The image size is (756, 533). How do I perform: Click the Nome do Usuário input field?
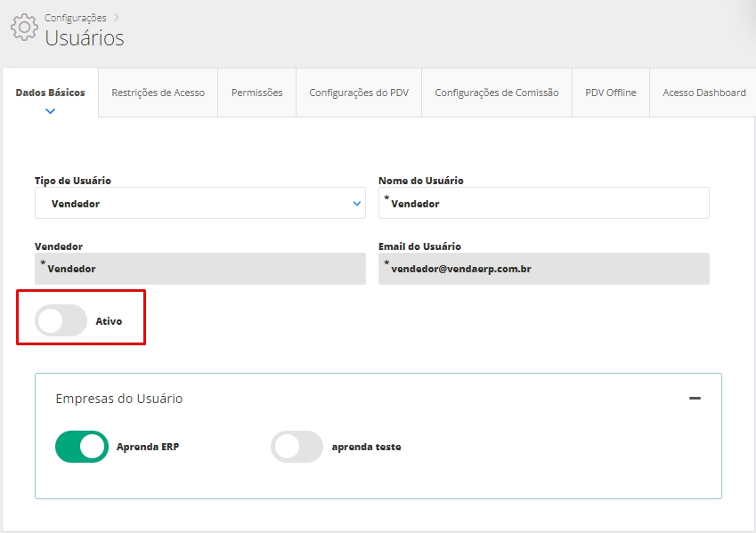543,203
